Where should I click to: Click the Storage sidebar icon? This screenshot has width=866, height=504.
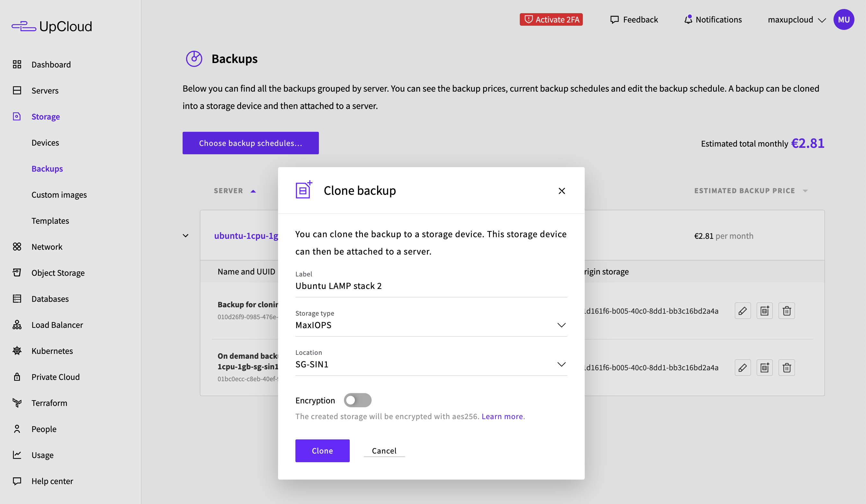(17, 116)
